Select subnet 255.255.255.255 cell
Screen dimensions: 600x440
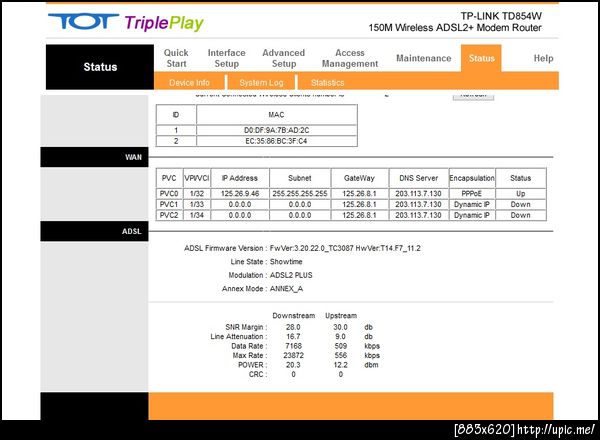point(300,194)
